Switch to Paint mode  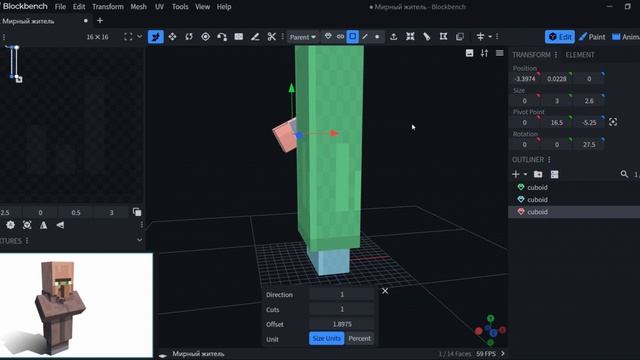pyautogui.click(x=592, y=37)
